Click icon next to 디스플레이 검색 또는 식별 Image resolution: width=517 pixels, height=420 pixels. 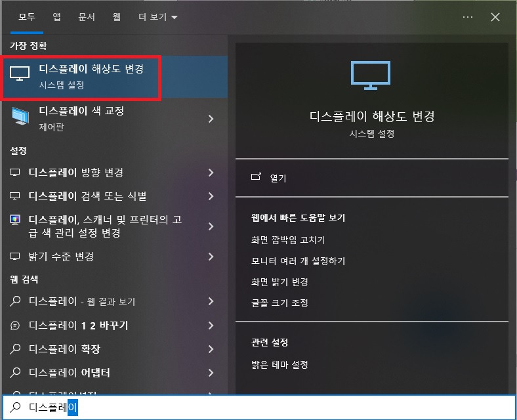coord(15,196)
